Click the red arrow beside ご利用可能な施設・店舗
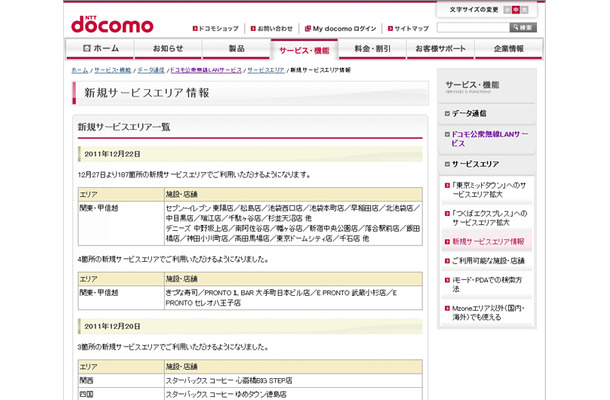 coord(447,261)
